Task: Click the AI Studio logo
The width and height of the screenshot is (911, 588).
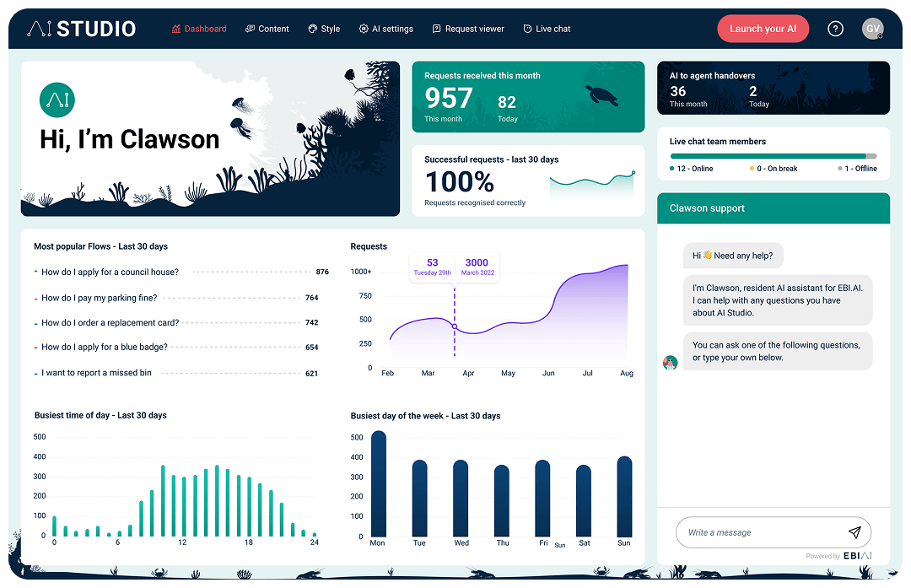Action: pos(81,29)
